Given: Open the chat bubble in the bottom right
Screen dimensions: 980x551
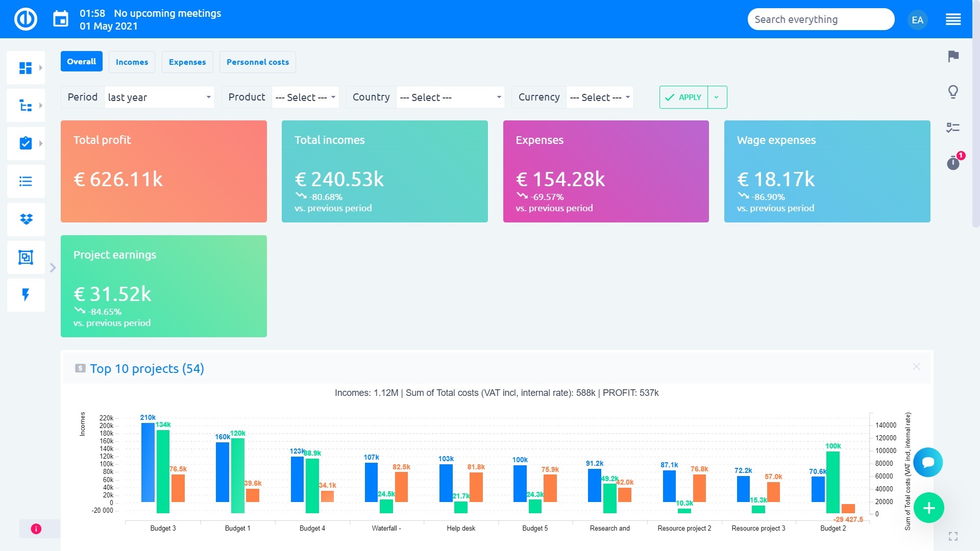Looking at the screenshot, I should [x=928, y=462].
